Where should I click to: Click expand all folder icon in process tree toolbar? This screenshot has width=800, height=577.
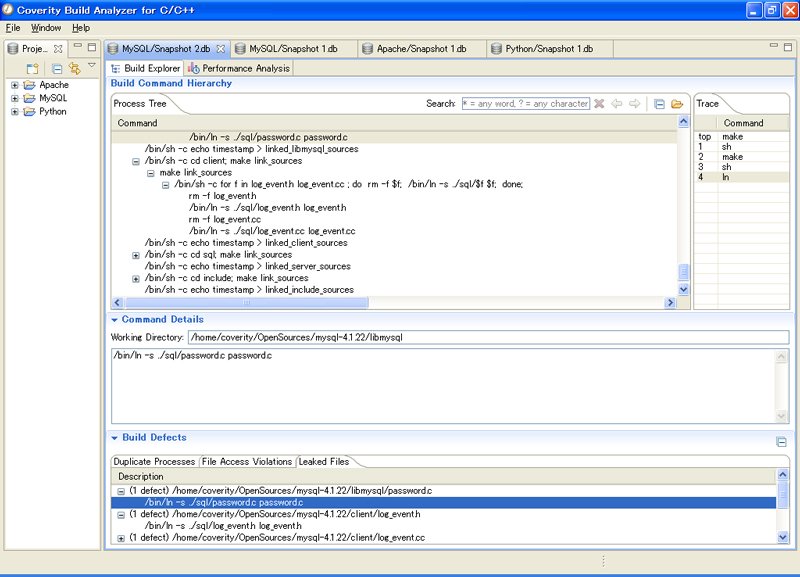click(677, 104)
